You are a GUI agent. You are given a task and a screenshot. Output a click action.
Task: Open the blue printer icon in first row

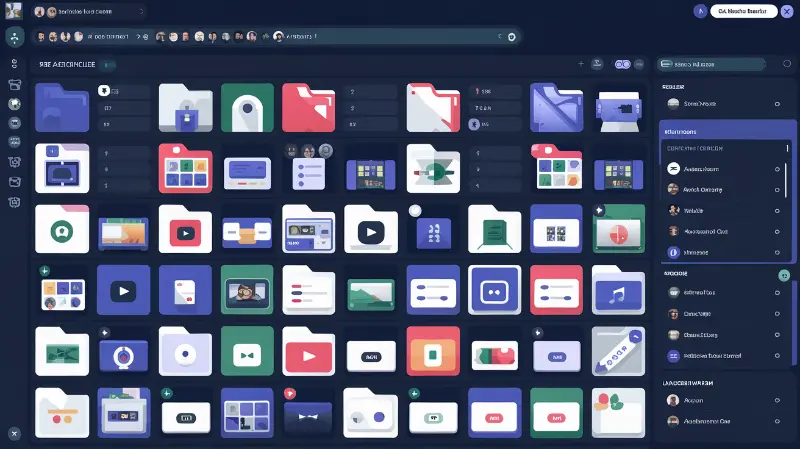[618, 111]
